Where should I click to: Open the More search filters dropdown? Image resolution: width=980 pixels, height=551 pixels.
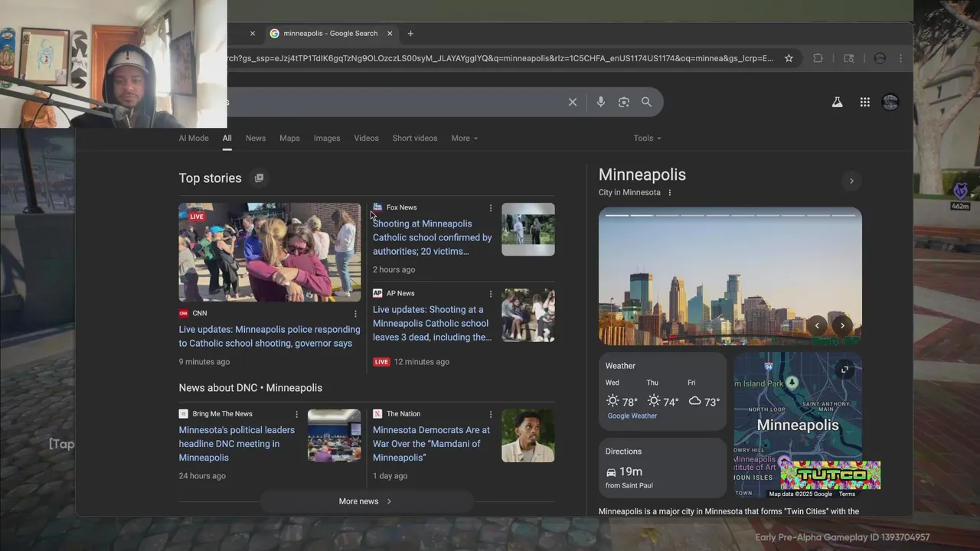[x=464, y=139]
